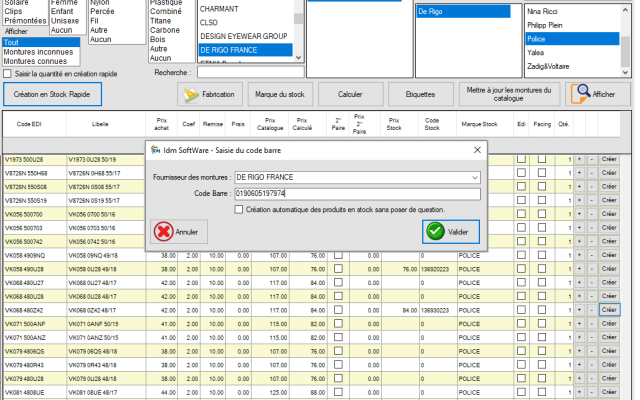Select Montures connues in Afficher list

click(41, 61)
